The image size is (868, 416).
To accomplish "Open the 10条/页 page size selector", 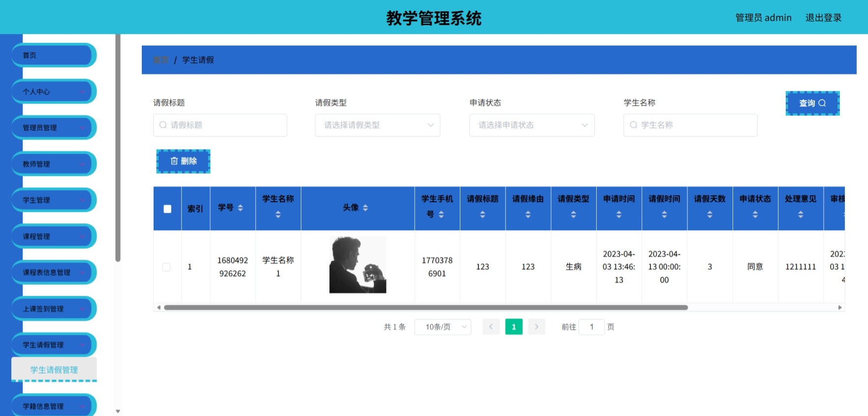I will (443, 327).
